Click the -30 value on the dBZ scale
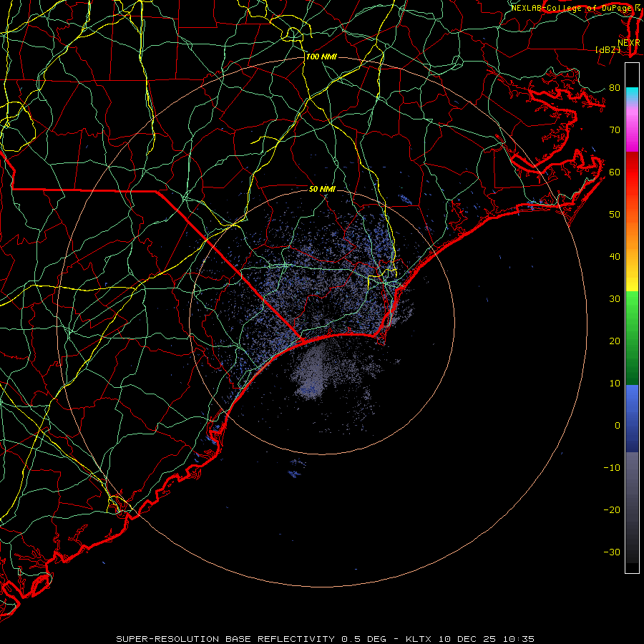This screenshot has width=644, height=644. pos(612,552)
